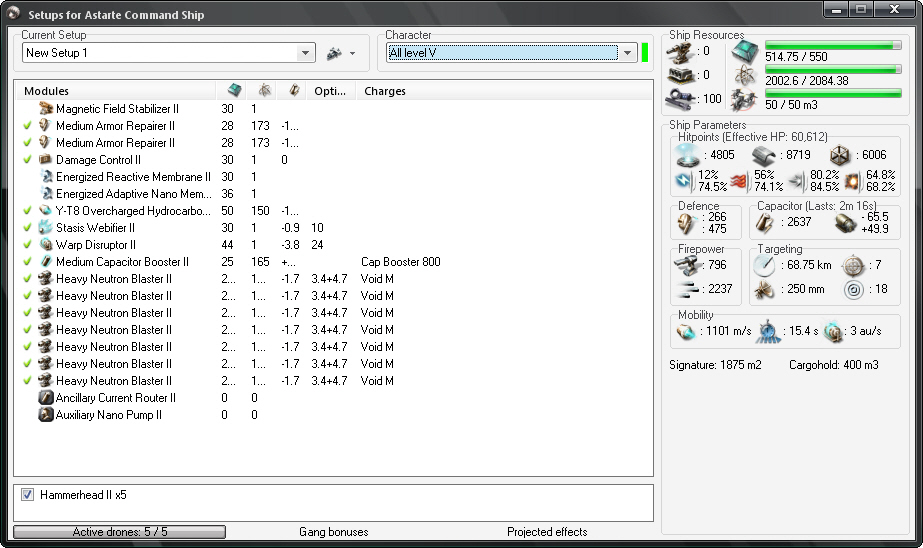This screenshot has width=923, height=548.
Task: Click the Energized Adaptive Nano Membrane icon
Action: [x=47, y=194]
